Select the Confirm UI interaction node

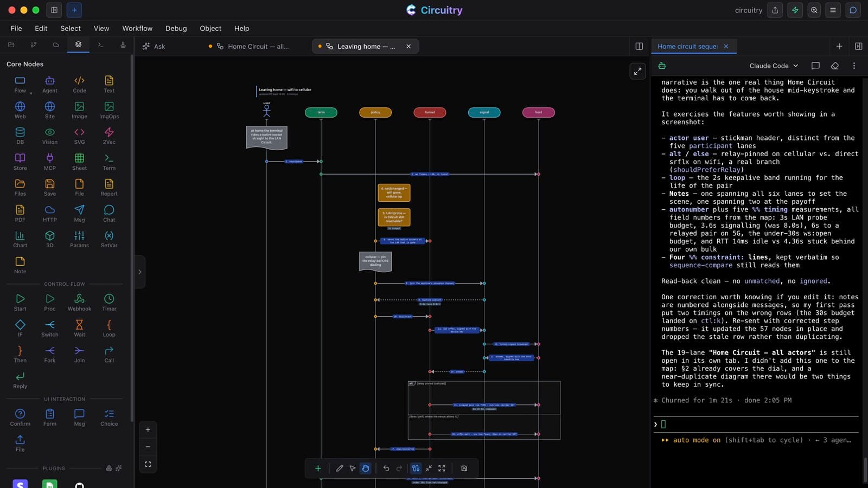point(20,417)
